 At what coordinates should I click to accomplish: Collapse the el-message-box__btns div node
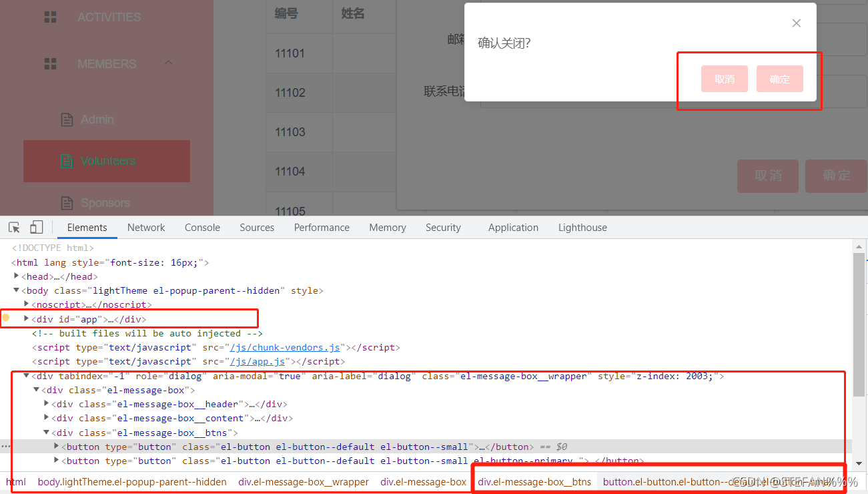(47, 433)
